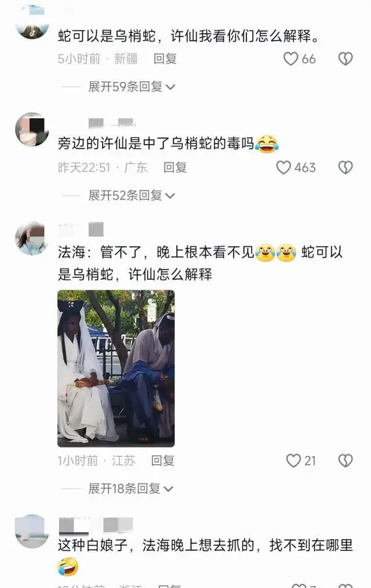Reply to the 1小时前 comment from 江苏
371x588 pixels.
[x=162, y=460]
